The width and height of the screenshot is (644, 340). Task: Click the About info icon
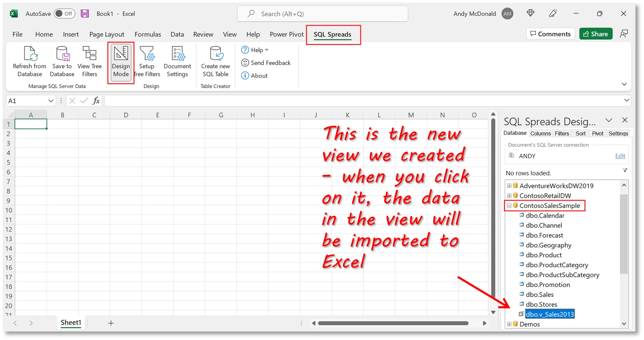245,76
